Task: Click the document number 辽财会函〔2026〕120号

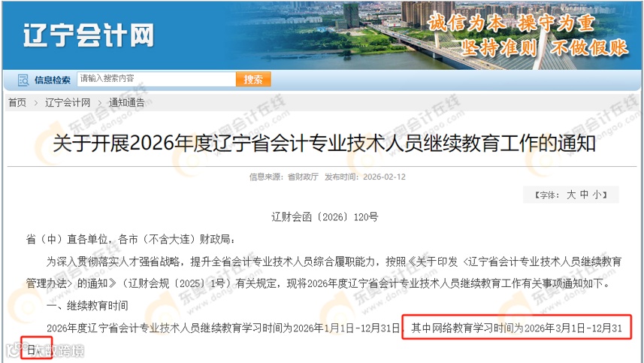Action: point(325,217)
